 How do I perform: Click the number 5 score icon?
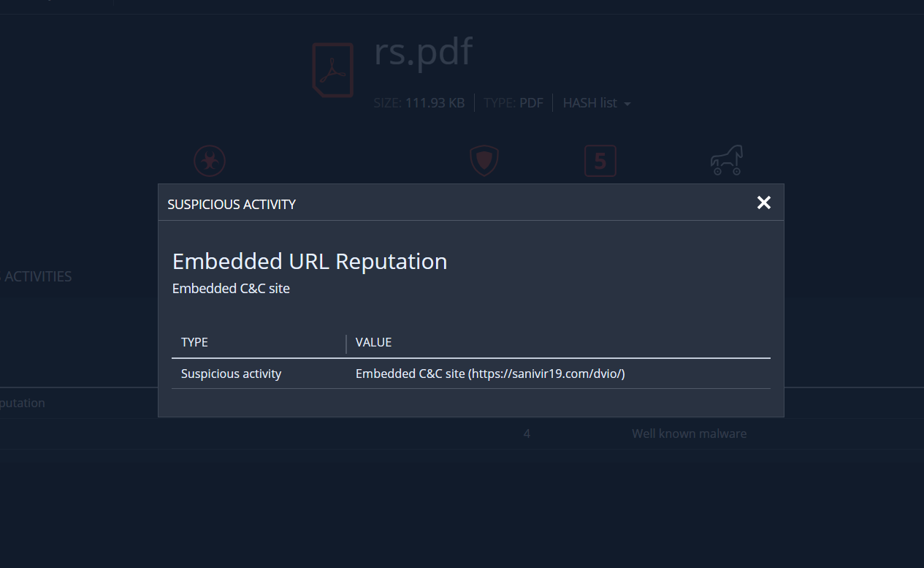point(600,161)
